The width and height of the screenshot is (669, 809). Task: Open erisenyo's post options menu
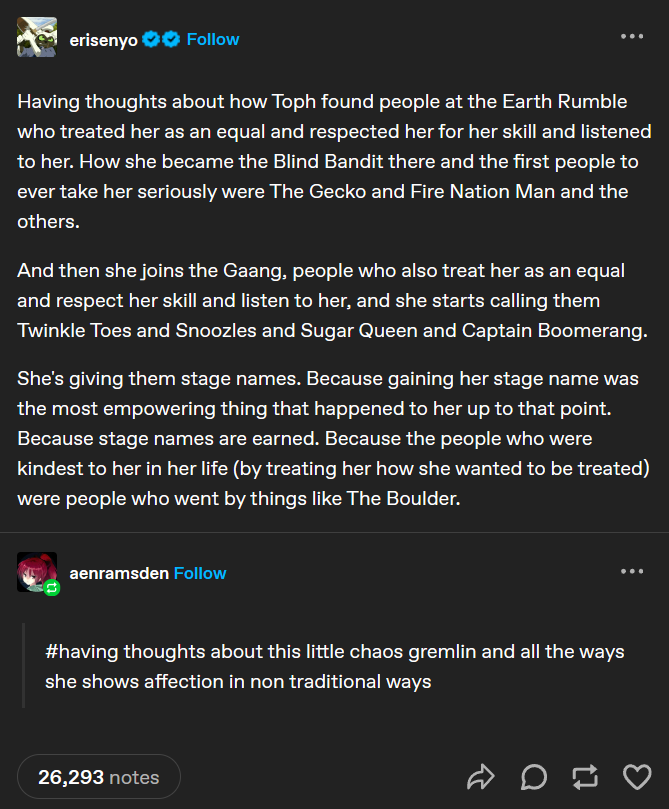[632, 37]
